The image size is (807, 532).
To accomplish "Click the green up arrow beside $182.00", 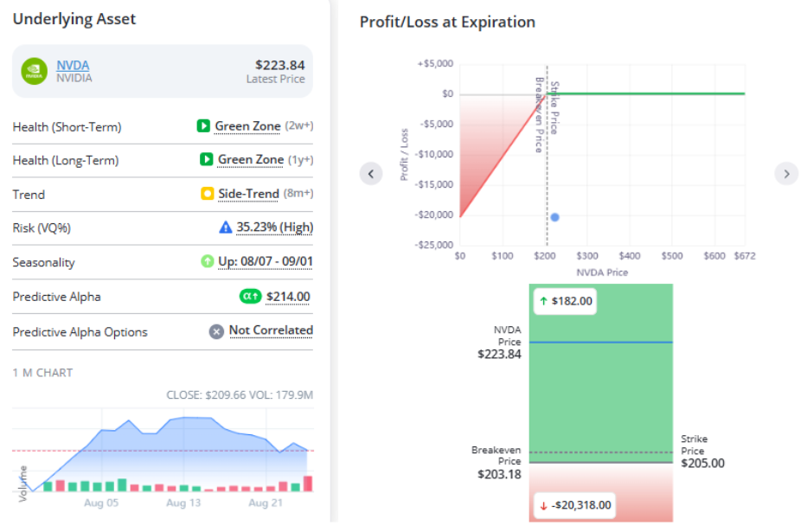I will 543,301.
